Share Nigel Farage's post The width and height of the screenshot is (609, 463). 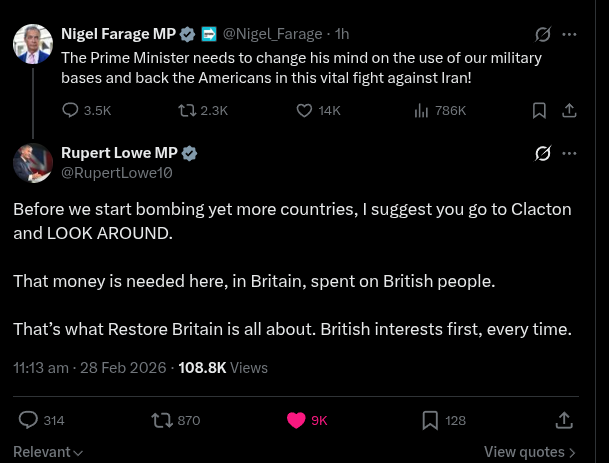coord(569,111)
